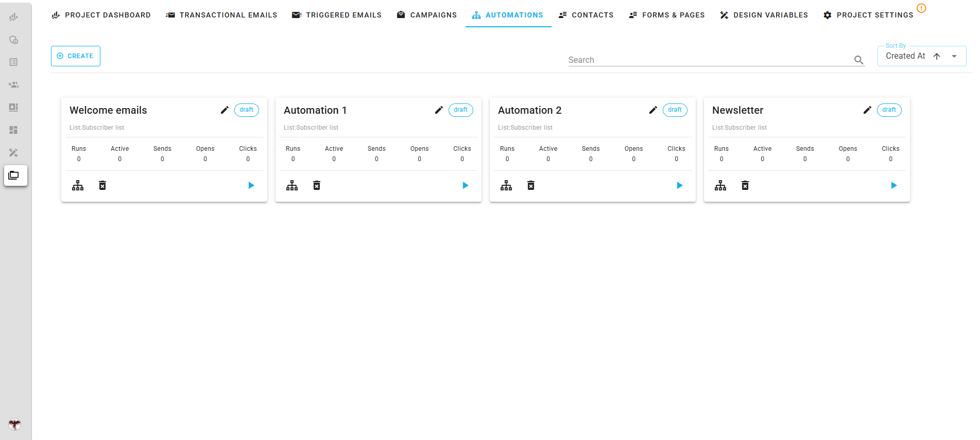Viewport: 980px width, 440px height.
Task: Select the Automations tab
Action: [x=508, y=15]
